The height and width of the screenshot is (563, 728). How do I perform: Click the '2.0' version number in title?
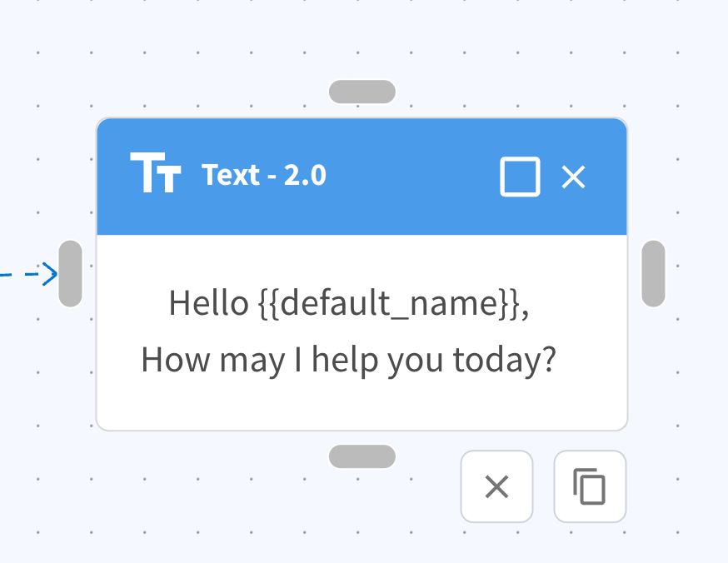(x=305, y=176)
